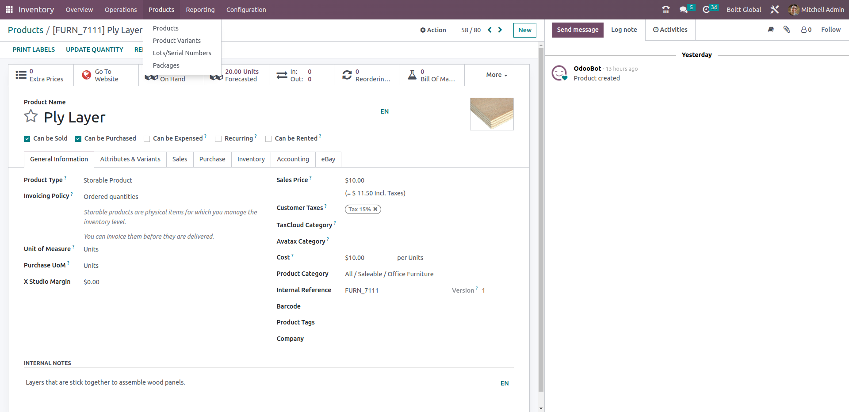Click Mitchell Admin avatar
Screen dimensions: 849x412
tap(793, 10)
